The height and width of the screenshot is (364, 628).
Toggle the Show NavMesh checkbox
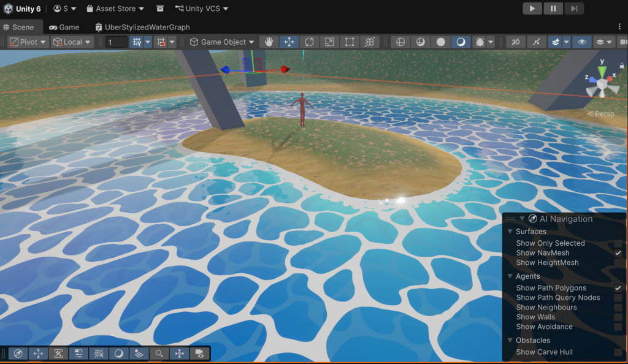(x=618, y=253)
